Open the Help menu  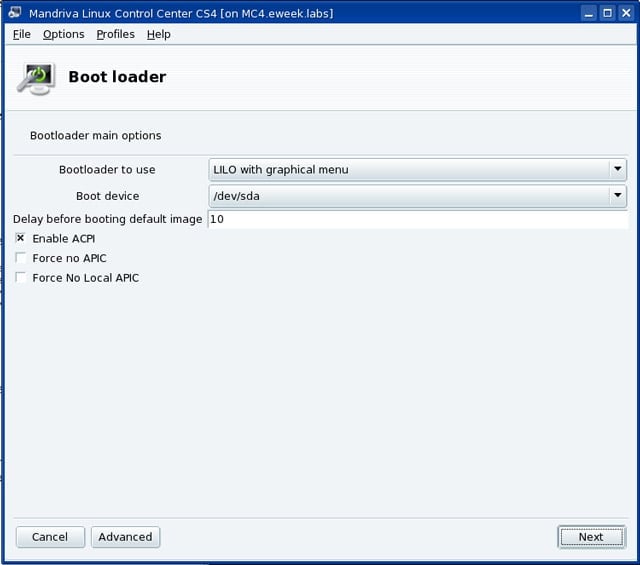coord(159,34)
